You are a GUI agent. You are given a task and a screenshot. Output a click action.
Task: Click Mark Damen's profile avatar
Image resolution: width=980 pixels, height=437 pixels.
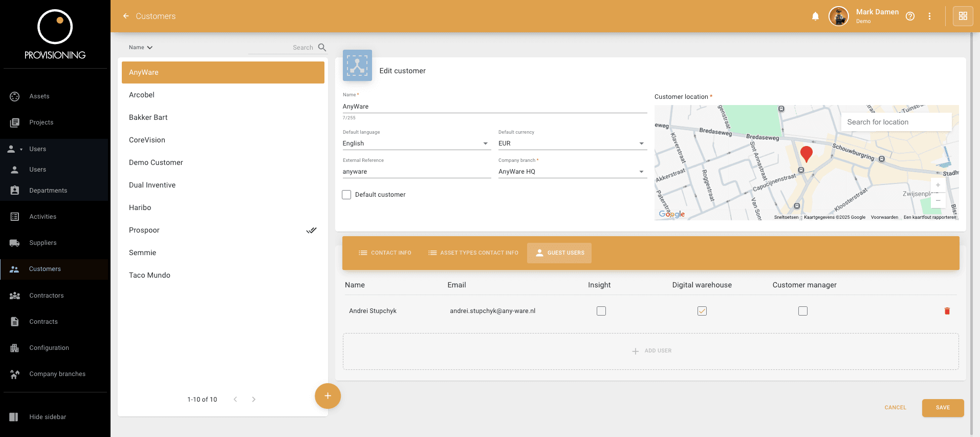(839, 16)
